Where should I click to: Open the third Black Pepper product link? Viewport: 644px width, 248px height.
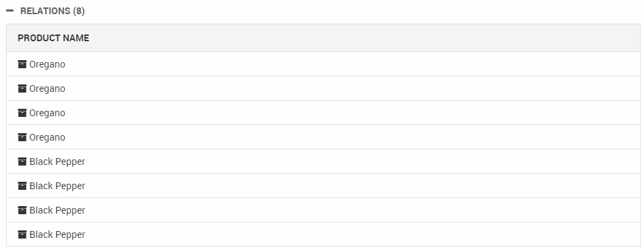(57, 210)
